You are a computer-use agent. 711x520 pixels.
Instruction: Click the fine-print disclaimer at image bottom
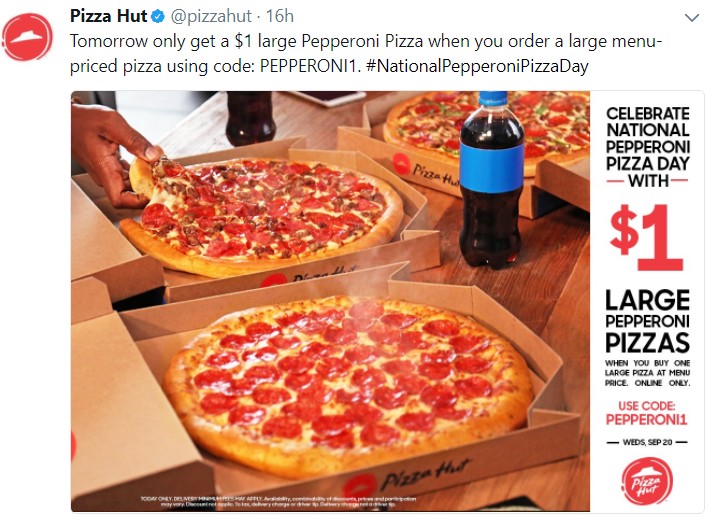point(278,501)
